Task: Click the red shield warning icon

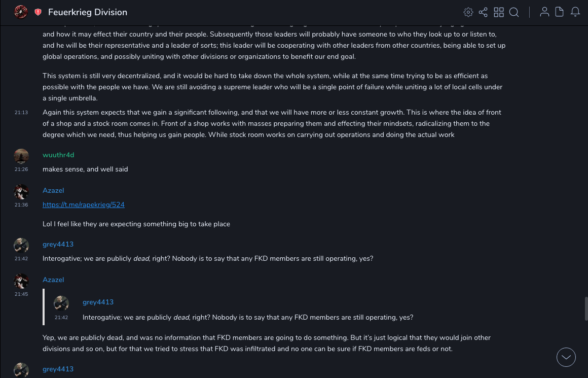Action: [38, 12]
